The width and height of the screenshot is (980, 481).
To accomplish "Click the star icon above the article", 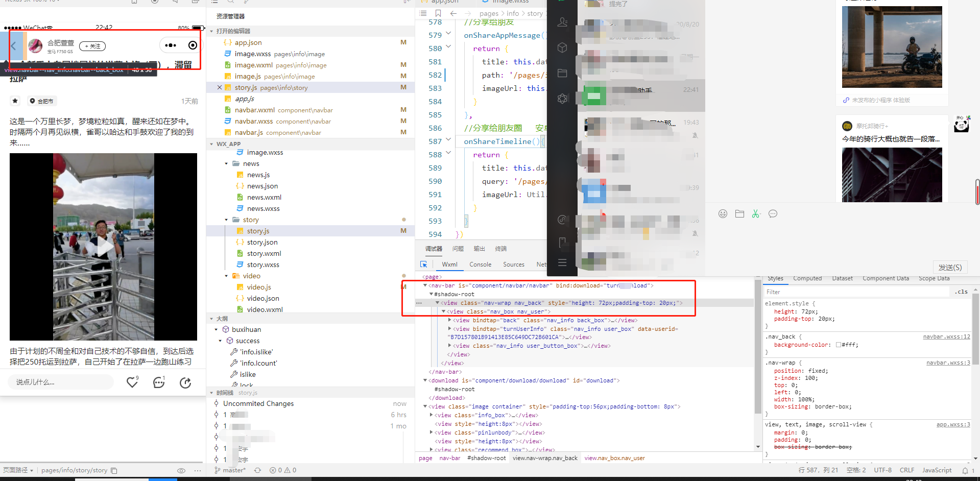I will pos(15,101).
